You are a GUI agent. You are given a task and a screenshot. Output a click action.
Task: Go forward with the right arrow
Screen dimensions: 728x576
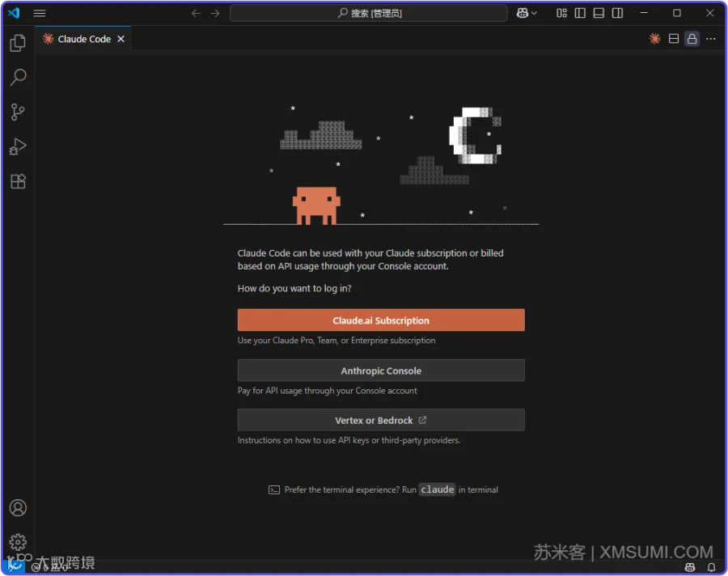(x=215, y=13)
